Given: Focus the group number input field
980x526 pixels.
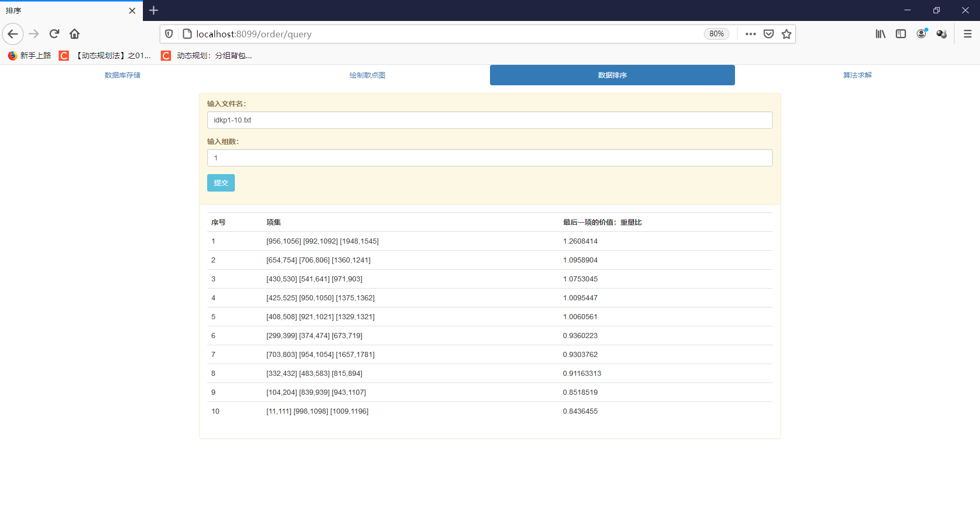Looking at the screenshot, I should point(490,158).
